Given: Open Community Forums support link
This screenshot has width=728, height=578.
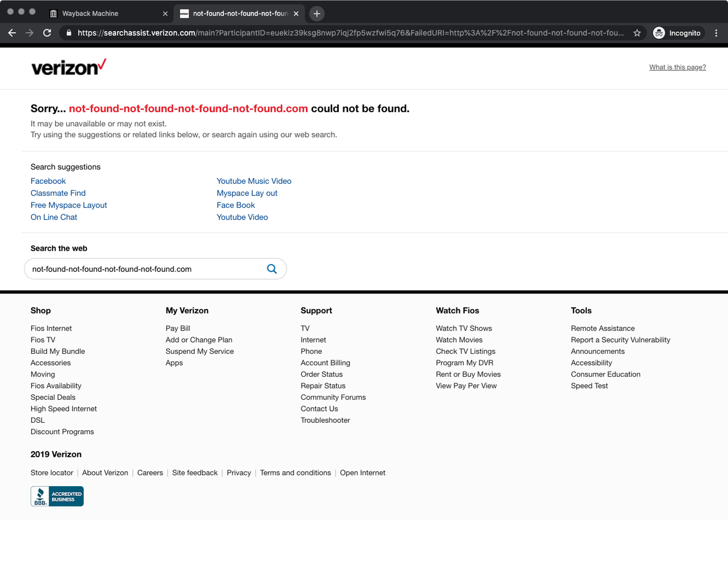Looking at the screenshot, I should click(x=333, y=397).
